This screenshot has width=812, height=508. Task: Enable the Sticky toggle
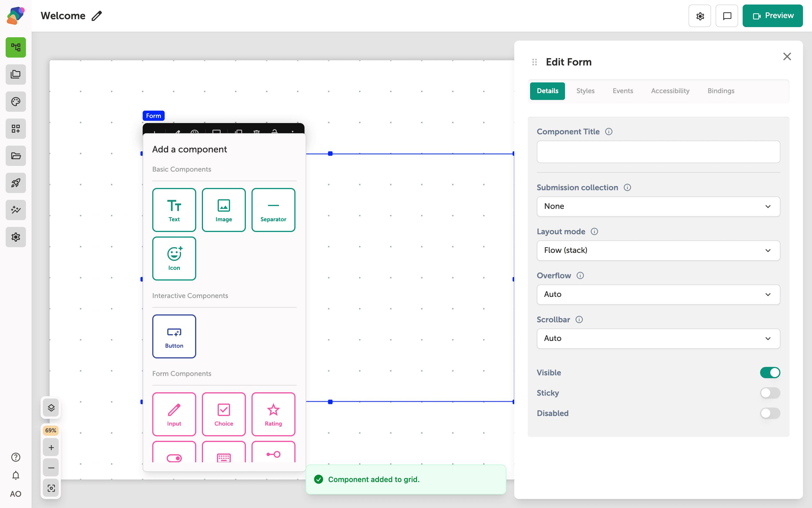tap(770, 393)
